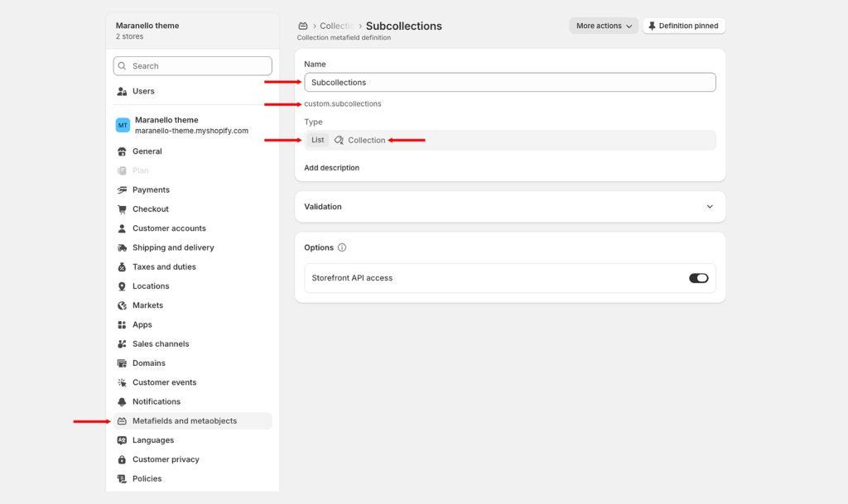Open Customer accounts settings
The height and width of the screenshot is (504, 848).
(x=192, y=228)
